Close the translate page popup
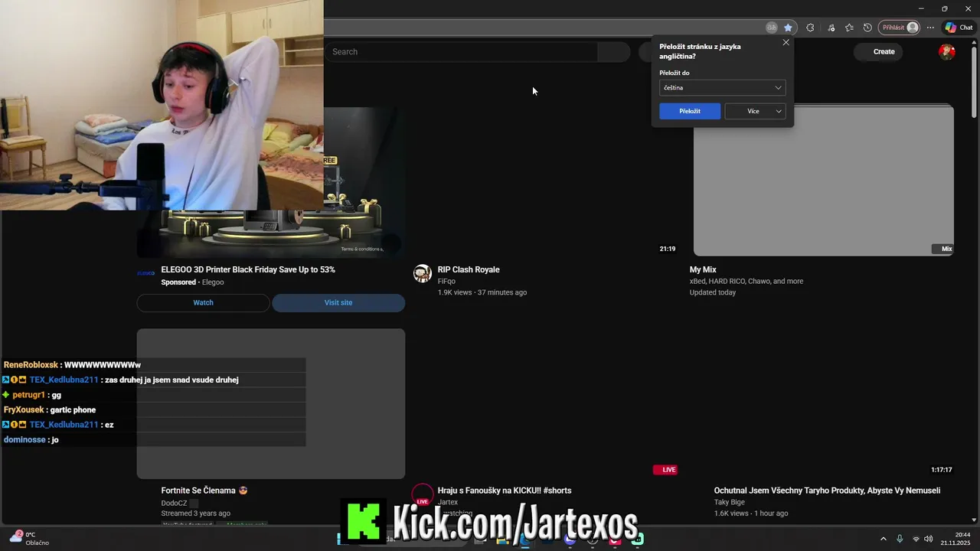The image size is (980, 551). tap(786, 43)
